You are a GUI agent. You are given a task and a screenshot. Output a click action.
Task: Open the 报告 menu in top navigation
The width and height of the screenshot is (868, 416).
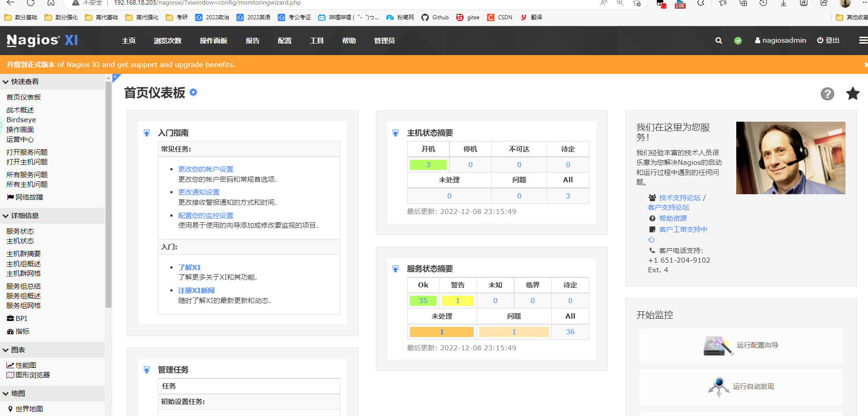pyautogui.click(x=252, y=40)
